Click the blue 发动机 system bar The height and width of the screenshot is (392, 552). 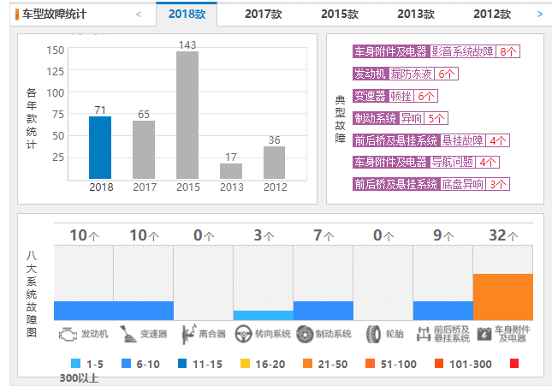pyautogui.click(x=84, y=311)
